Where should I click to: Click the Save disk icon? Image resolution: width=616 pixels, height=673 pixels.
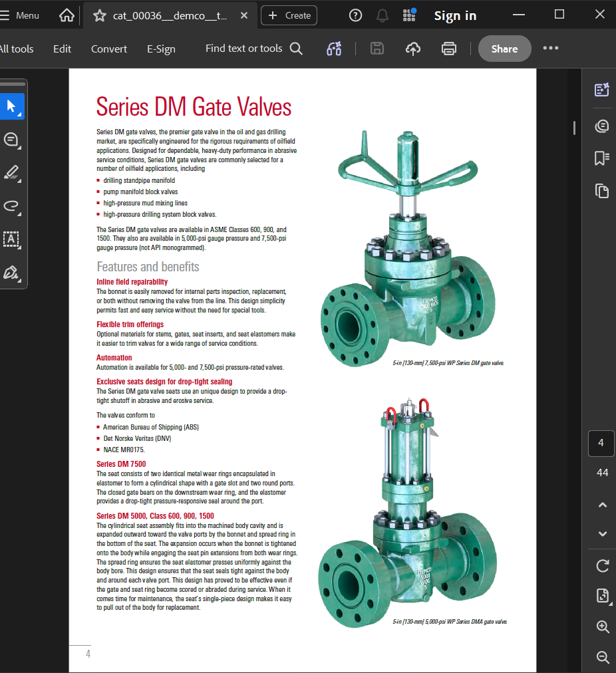point(377,49)
